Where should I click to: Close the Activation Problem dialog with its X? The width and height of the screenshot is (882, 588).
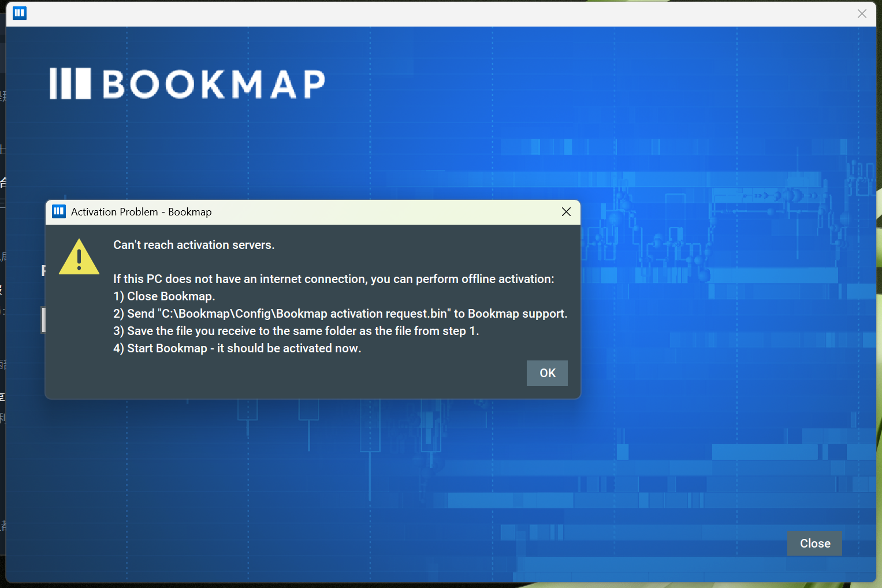pos(566,212)
